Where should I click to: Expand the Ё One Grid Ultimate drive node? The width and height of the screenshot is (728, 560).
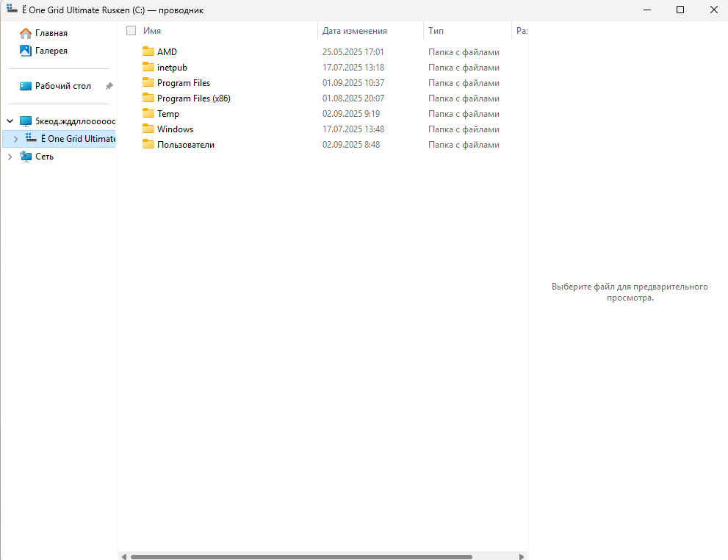pyautogui.click(x=15, y=139)
